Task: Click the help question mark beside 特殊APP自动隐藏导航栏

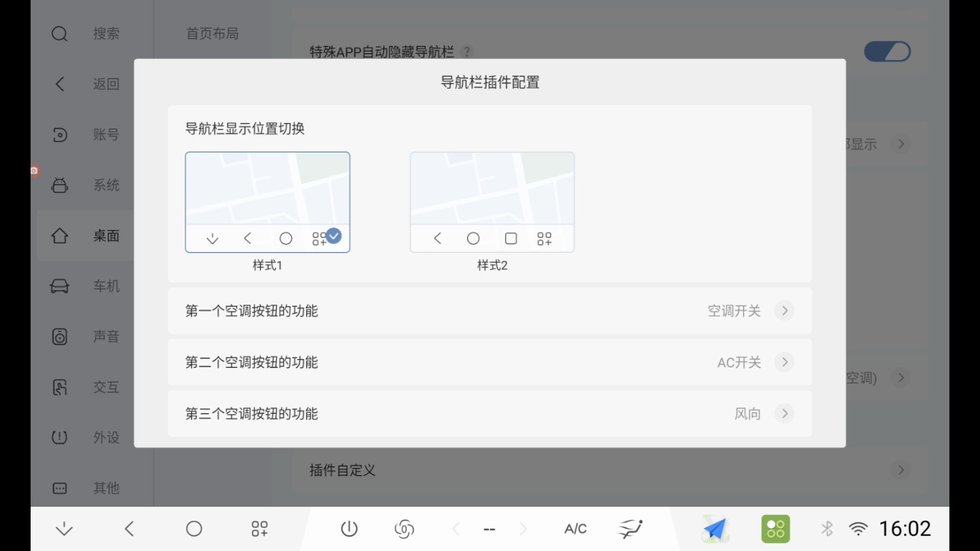Action: (467, 52)
